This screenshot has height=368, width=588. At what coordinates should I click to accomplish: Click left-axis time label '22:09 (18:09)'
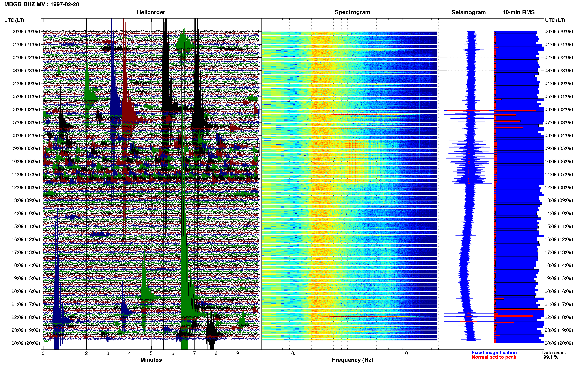click(x=26, y=317)
